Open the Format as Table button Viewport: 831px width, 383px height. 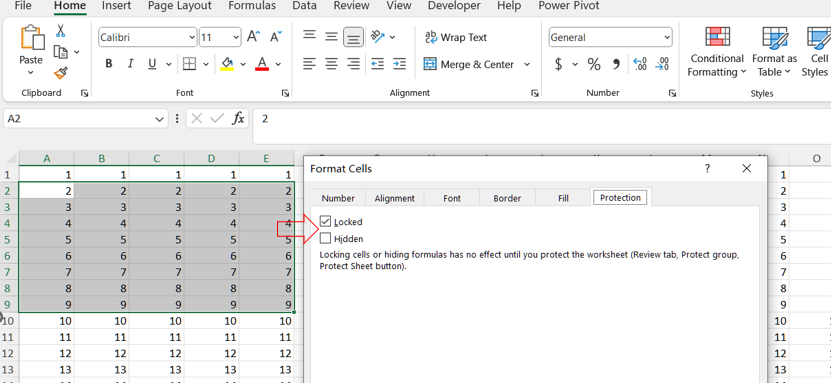pos(774,51)
